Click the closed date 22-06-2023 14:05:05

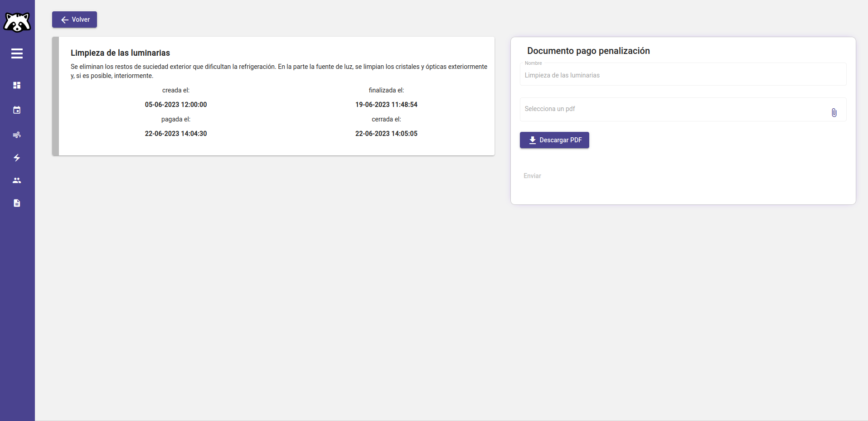(x=386, y=134)
